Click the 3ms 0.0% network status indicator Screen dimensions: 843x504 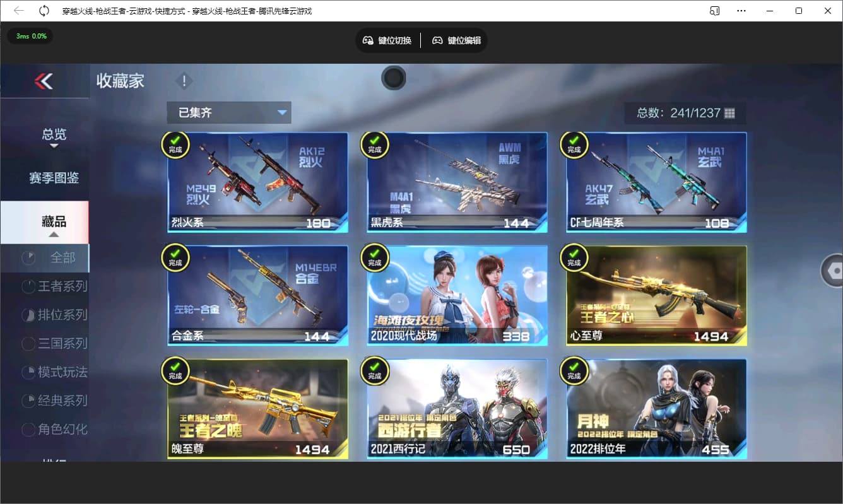coord(30,37)
